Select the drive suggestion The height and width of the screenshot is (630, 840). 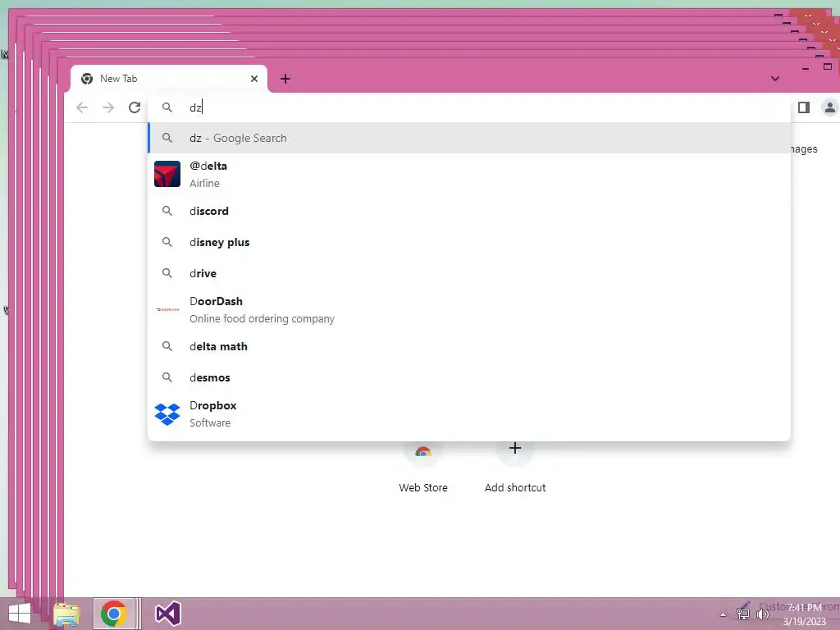point(468,273)
